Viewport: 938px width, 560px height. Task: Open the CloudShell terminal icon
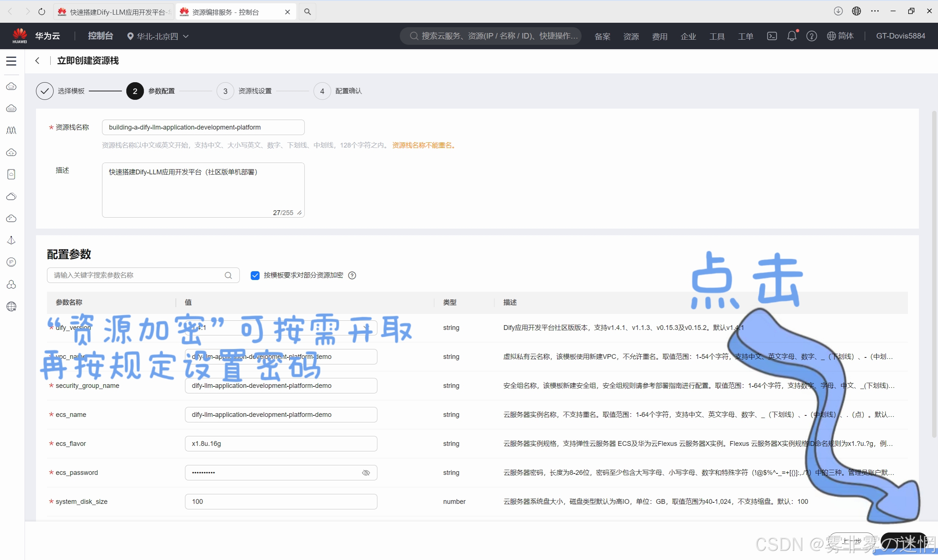772,36
